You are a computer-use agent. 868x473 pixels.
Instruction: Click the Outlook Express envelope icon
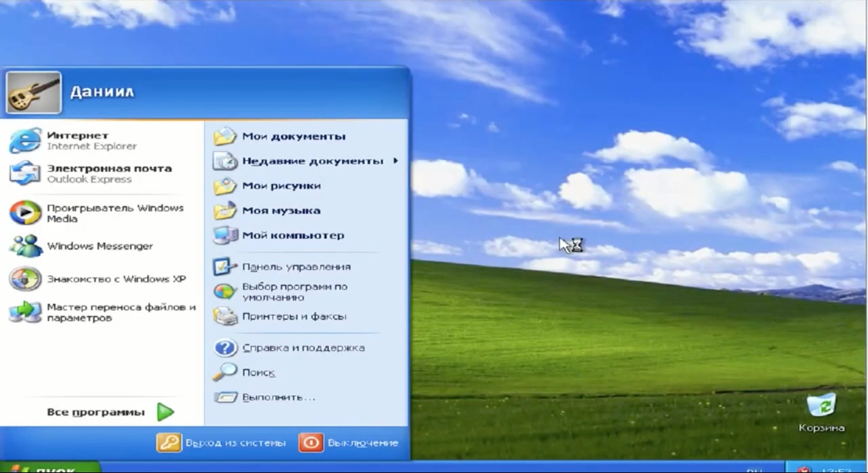pyautogui.click(x=25, y=173)
